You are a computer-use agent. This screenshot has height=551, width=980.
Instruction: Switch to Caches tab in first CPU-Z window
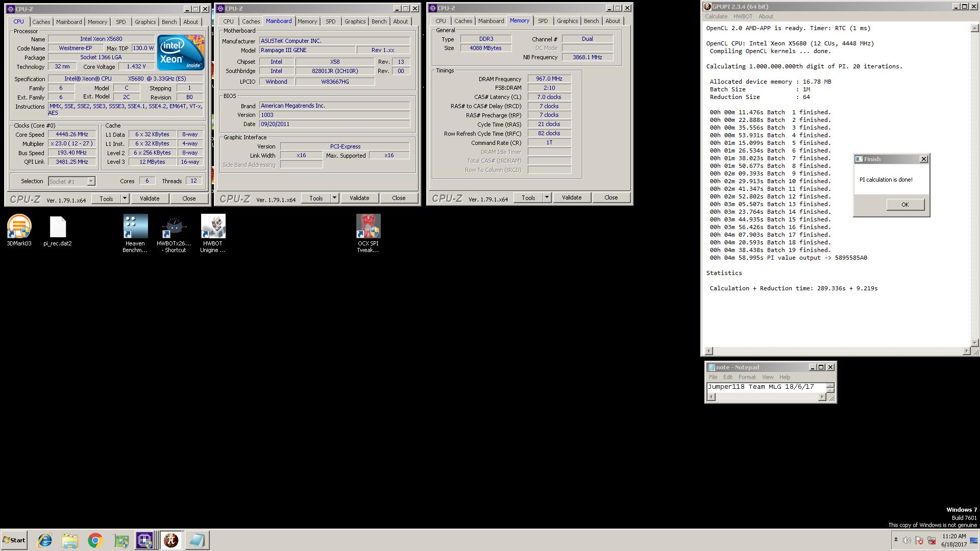click(x=41, y=22)
